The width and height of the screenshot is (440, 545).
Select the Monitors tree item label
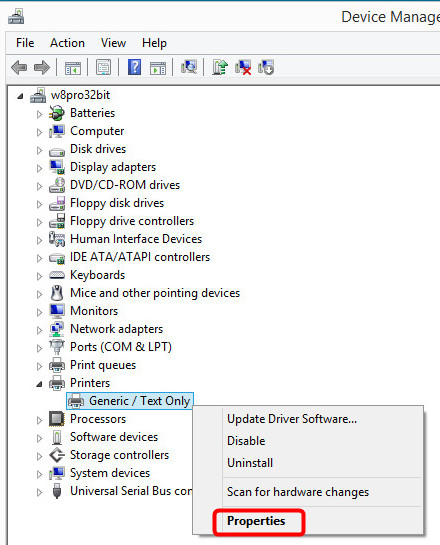(94, 311)
